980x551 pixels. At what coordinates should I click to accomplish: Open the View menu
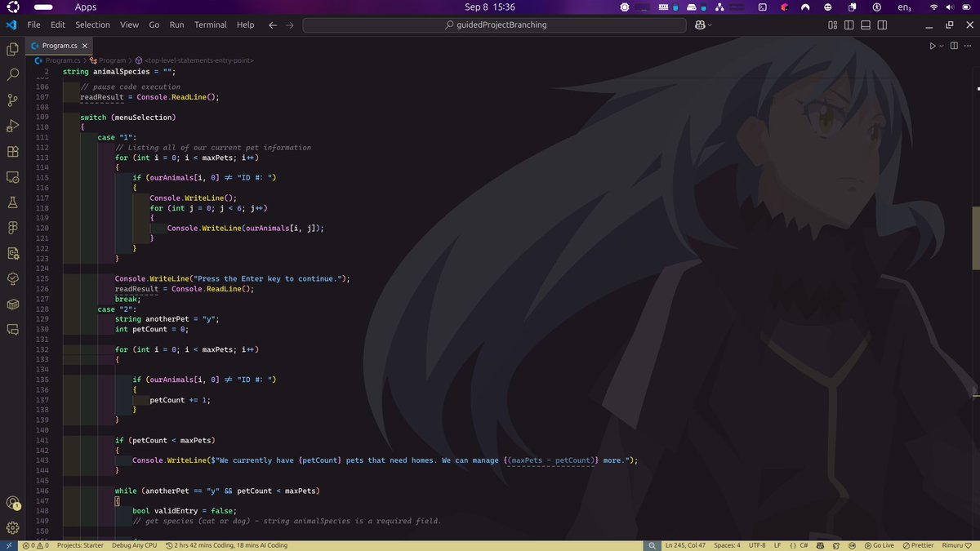coord(129,24)
